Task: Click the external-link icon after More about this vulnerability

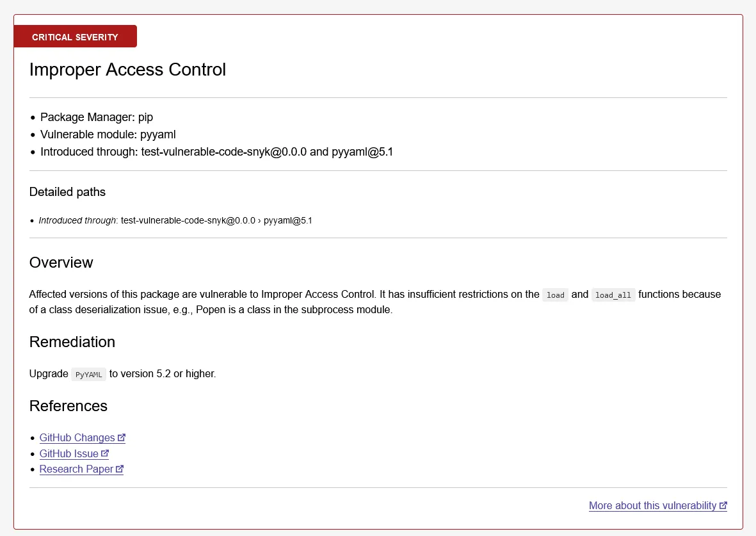Action: [723, 505]
